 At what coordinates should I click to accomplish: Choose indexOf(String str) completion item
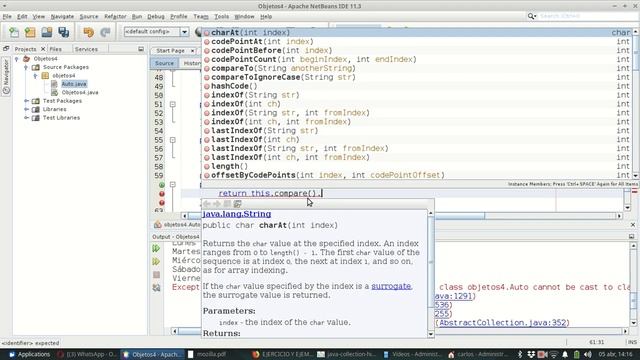(x=418, y=95)
